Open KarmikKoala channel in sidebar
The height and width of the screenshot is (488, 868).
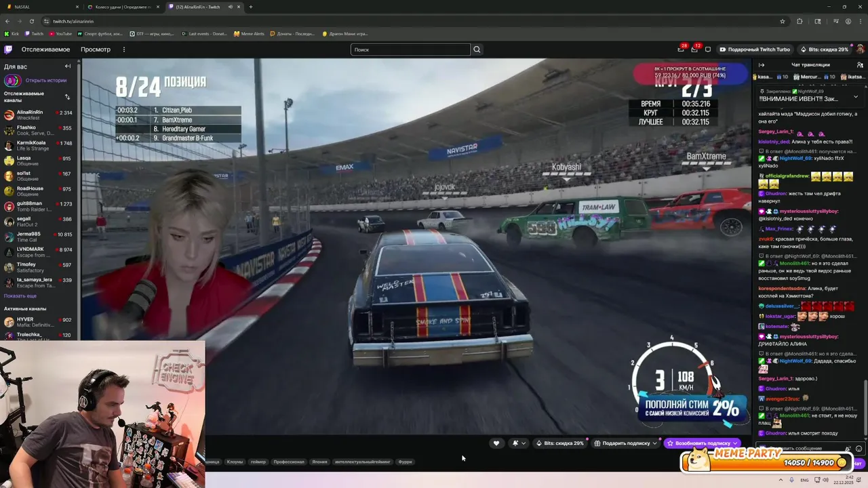coord(40,146)
